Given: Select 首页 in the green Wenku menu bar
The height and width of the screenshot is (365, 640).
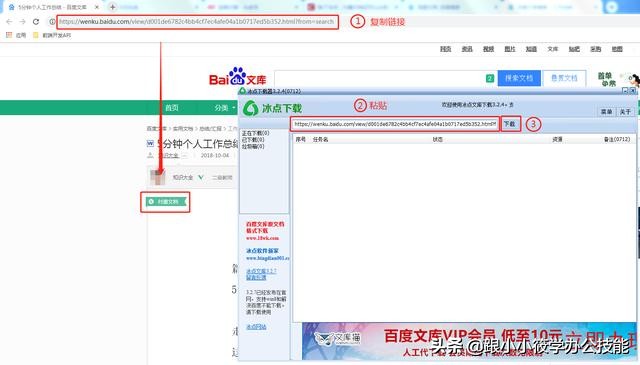Looking at the screenshot, I should 171,108.
